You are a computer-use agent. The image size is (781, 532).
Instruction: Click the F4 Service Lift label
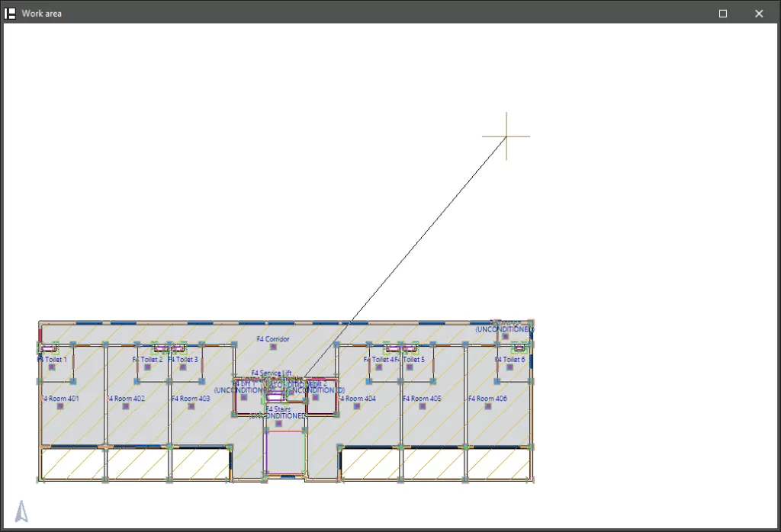pyautogui.click(x=272, y=373)
